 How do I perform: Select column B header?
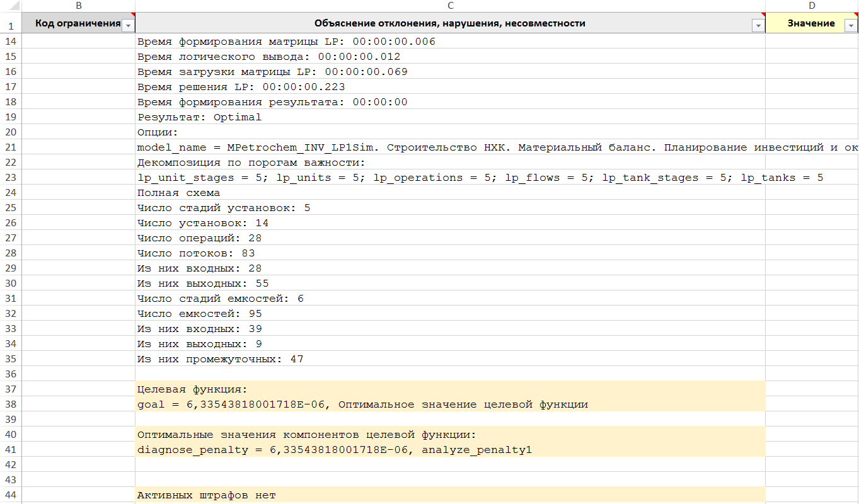coord(78,6)
